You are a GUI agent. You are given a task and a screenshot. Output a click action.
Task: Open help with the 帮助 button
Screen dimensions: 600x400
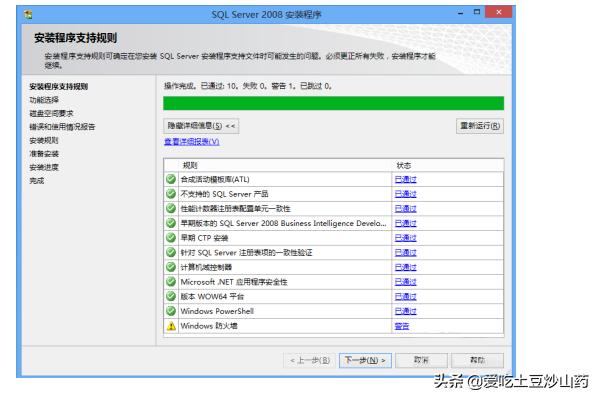(x=478, y=360)
